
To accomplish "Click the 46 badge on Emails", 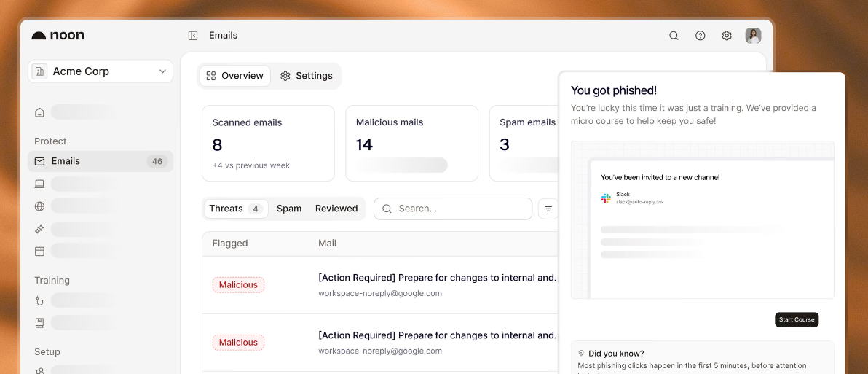I will [157, 161].
